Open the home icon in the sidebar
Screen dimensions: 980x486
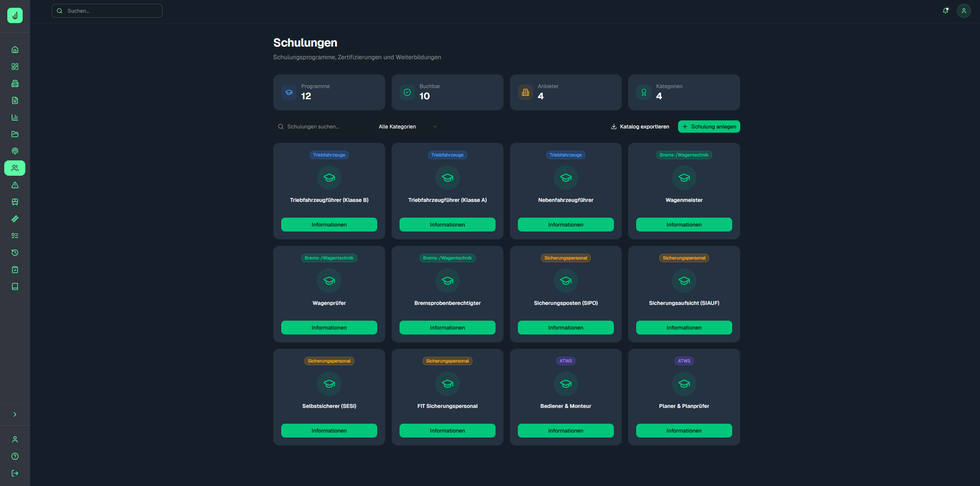[x=15, y=50]
